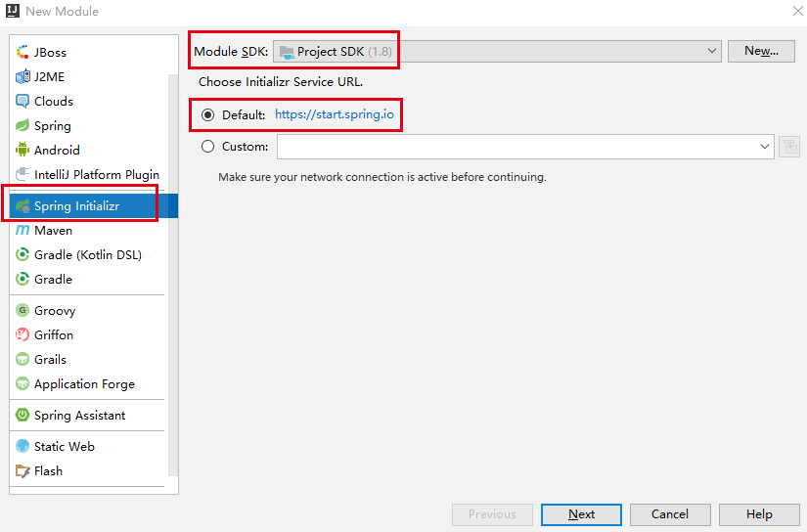This screenshot has height=532, width=807.
Task: Click the Spring Assistant power icon
Action: 22,415
